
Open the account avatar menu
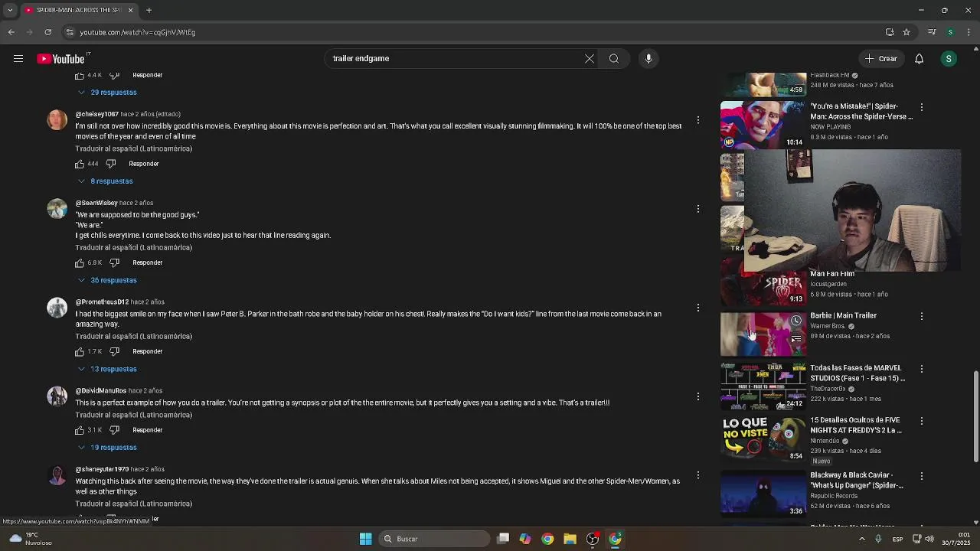coord(949,59)
